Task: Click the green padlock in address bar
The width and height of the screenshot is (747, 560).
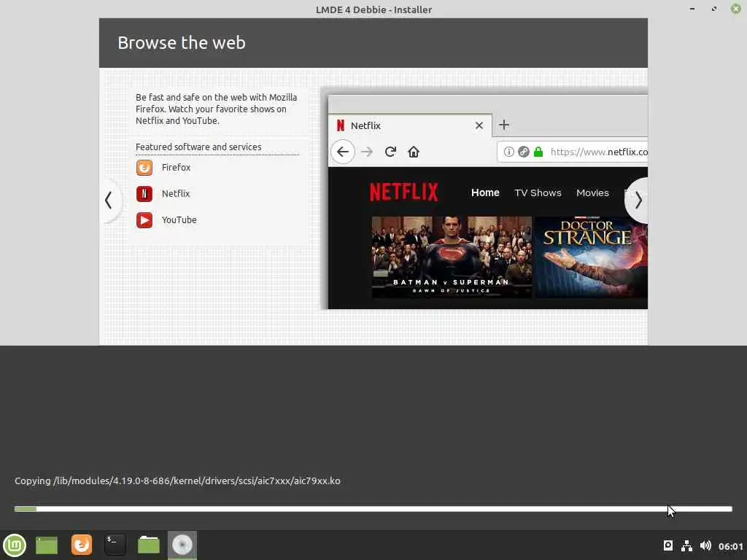Action: [538, 152]
